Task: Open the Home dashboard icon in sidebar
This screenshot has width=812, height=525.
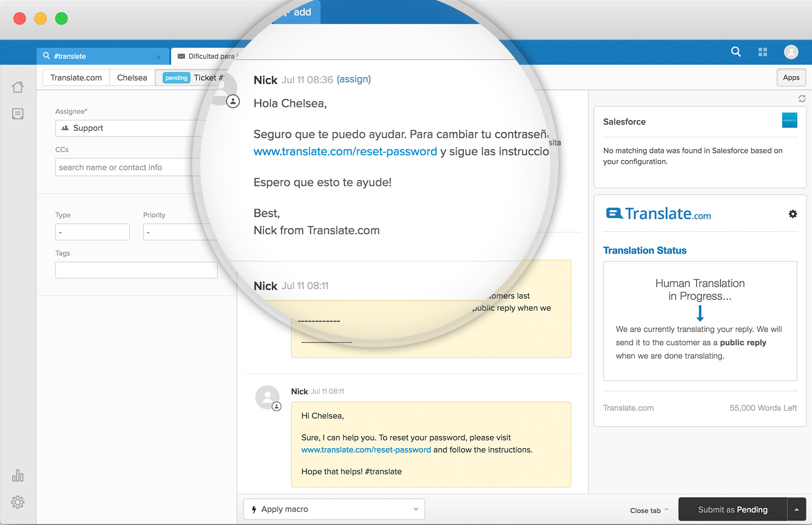Action: point(18,87)
